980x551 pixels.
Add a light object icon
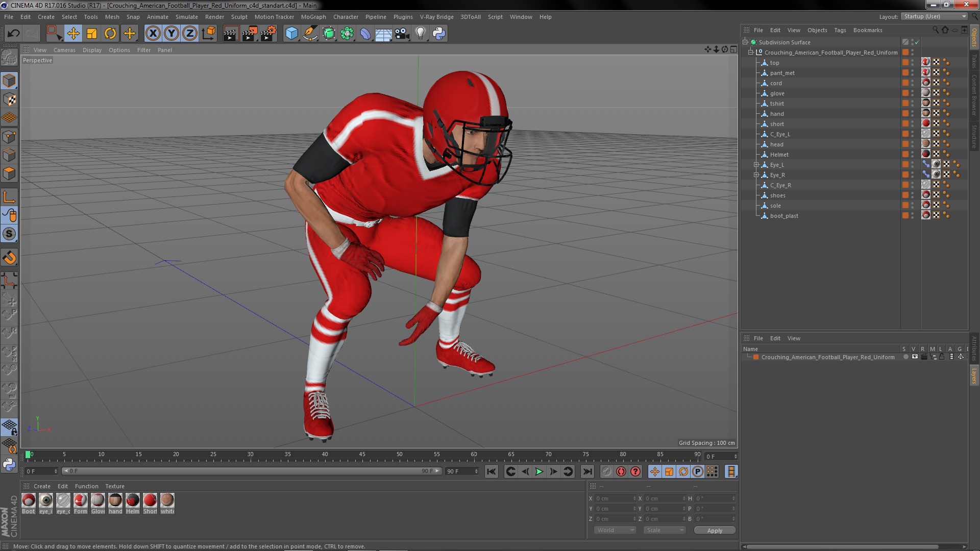[420, 34]
